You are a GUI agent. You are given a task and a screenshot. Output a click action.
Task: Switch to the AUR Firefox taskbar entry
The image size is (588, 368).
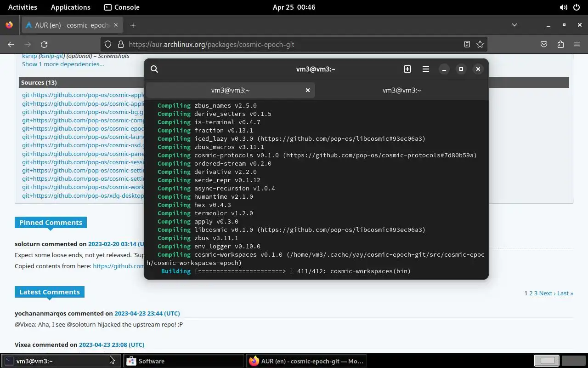[x=306, y=361]
